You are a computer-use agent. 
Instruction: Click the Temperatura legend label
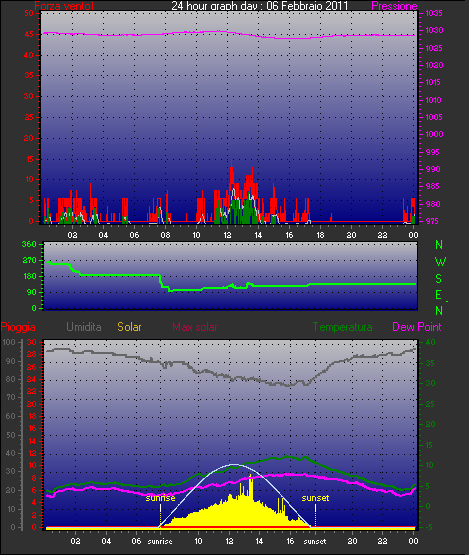tap(342, 327)
